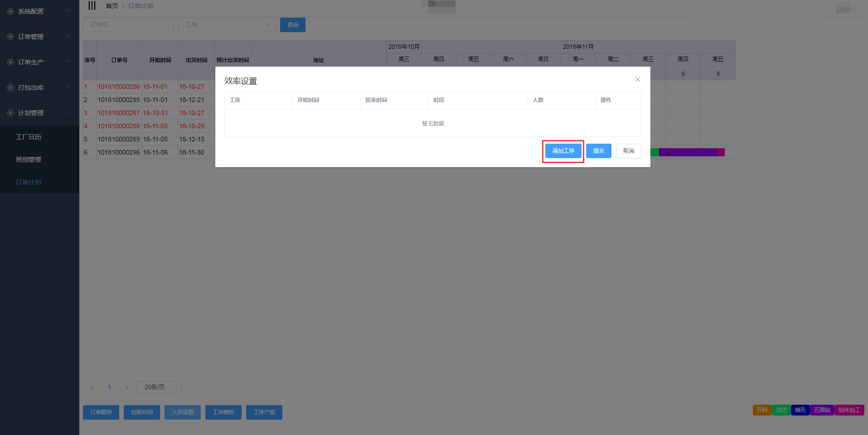The height and width of the screenshot is (435, 868).
Task: Select 班别管理 in the sidebar
Action: [29, 159]
